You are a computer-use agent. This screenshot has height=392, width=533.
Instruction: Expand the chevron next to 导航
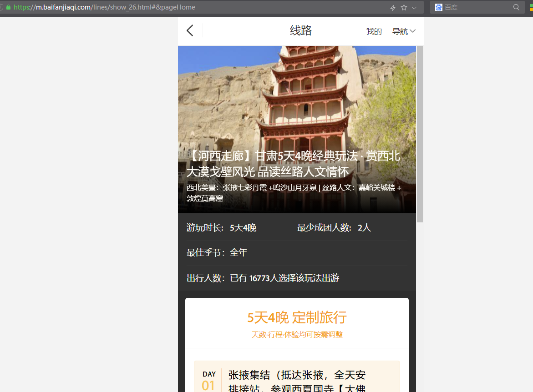click(413, 30)
